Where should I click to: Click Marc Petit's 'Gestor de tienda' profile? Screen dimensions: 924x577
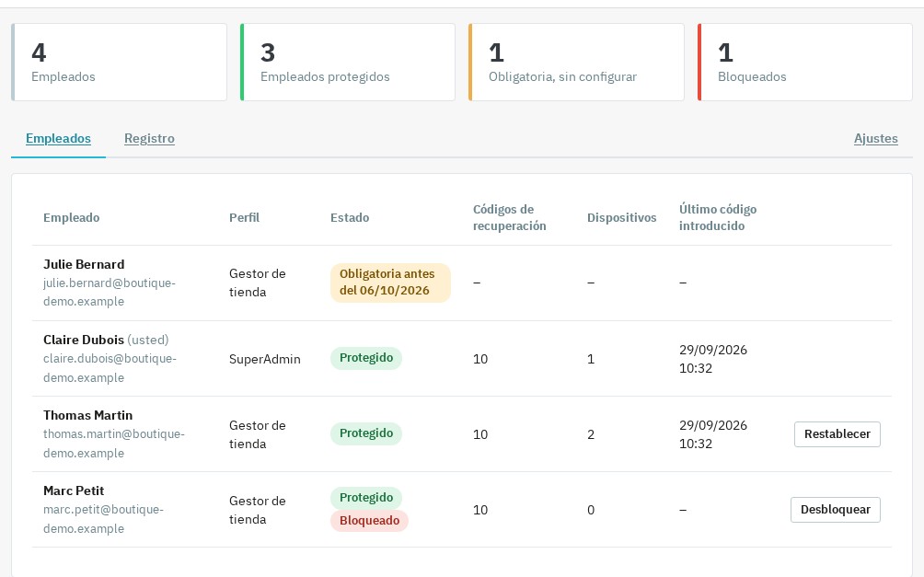pos(257,510)
